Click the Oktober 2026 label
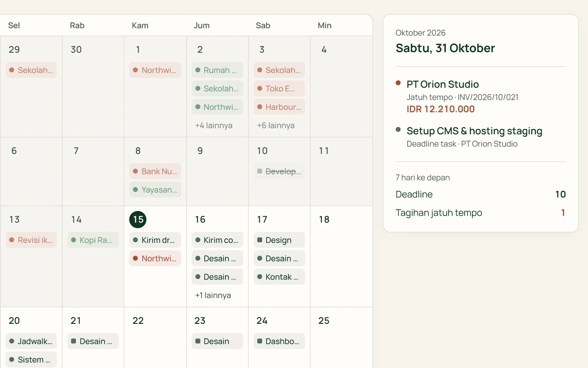 click(x=420, y=33)
